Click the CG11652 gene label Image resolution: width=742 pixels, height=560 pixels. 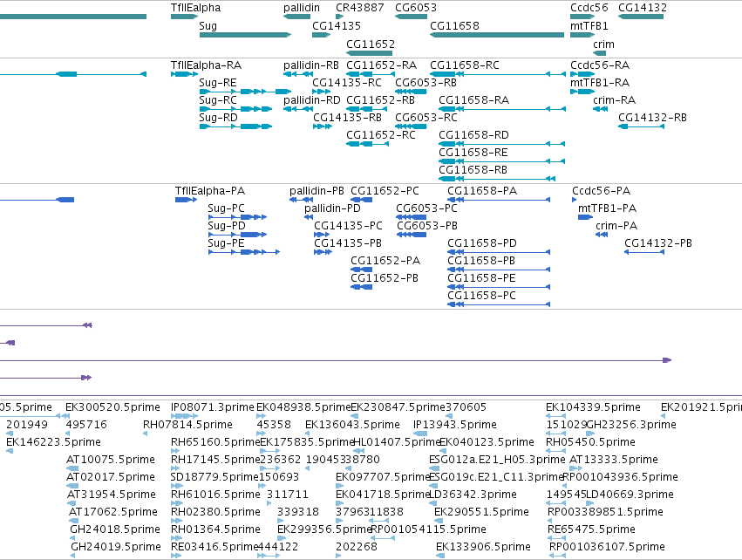[x=371, y=44]
